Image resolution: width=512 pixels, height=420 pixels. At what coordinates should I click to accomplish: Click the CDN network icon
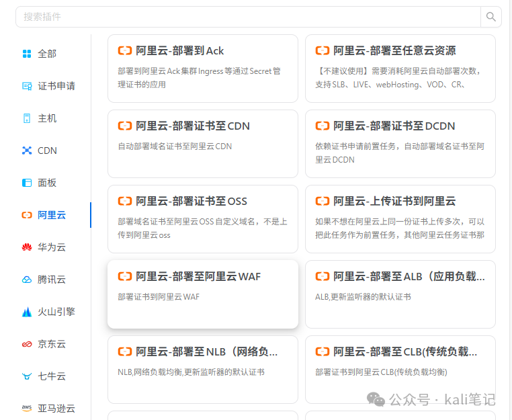(x=27, y=151)
